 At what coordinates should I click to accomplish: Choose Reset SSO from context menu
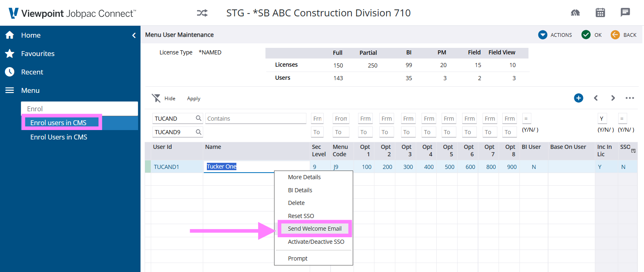(301, 216)
